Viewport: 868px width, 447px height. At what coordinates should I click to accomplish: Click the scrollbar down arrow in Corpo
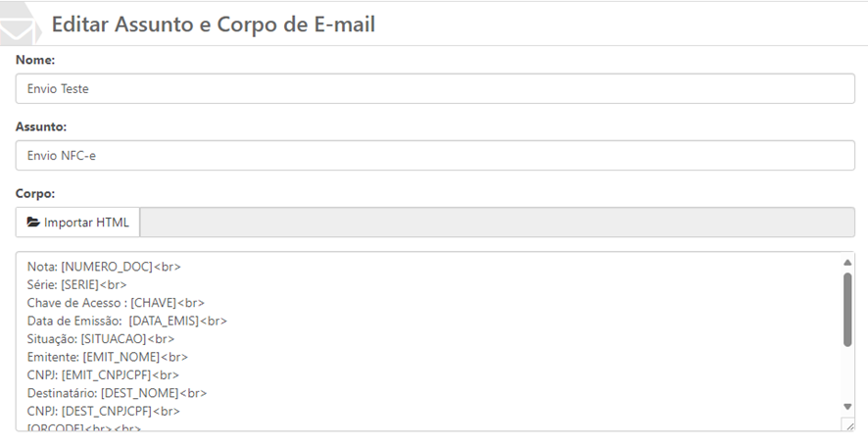pyautogui.click(x=847, y=406)
